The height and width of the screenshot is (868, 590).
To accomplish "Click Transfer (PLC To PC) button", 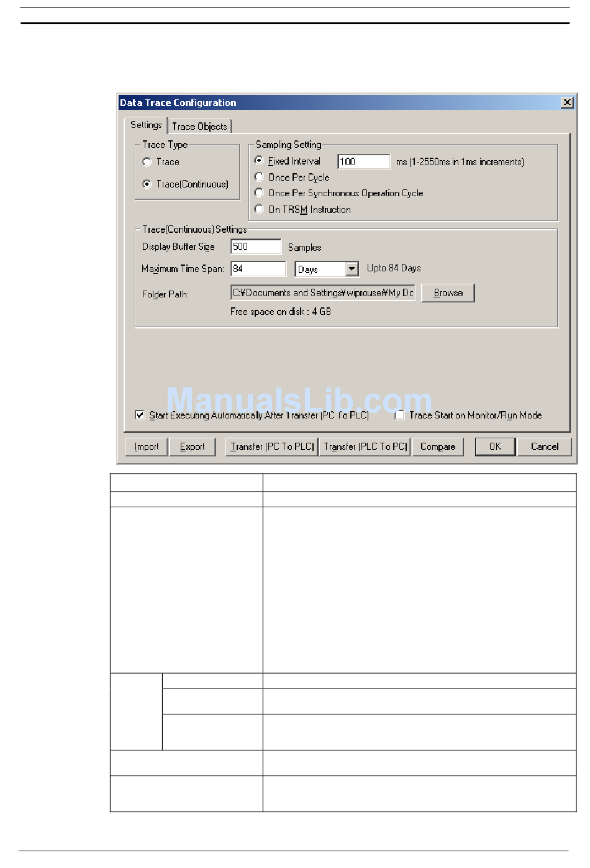I will [365, 447].
